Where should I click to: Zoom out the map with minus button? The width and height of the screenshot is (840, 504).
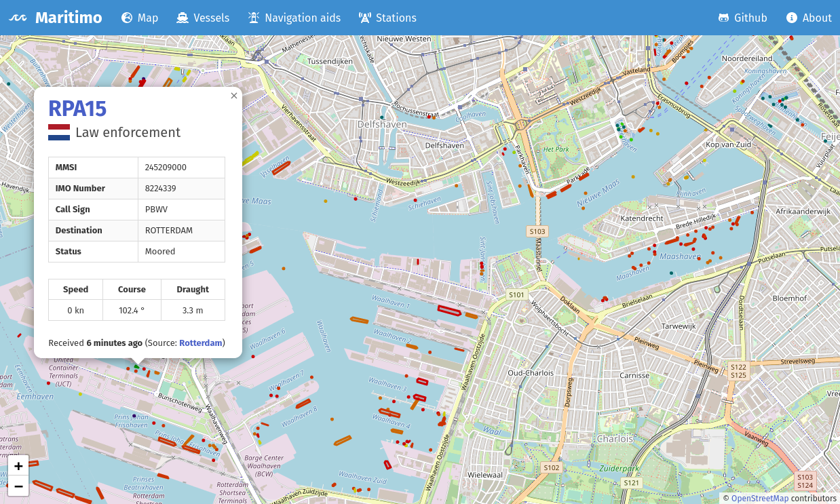click(18, 486)
